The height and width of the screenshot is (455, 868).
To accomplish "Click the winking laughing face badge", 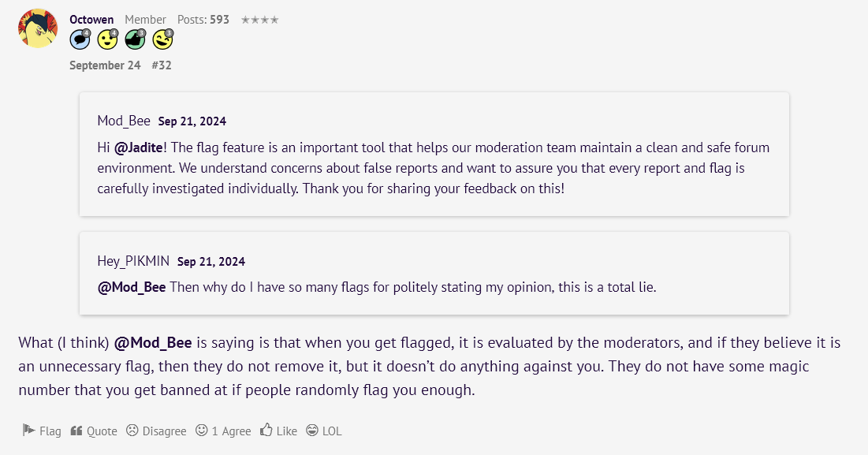I will click(x=163, y=40).
